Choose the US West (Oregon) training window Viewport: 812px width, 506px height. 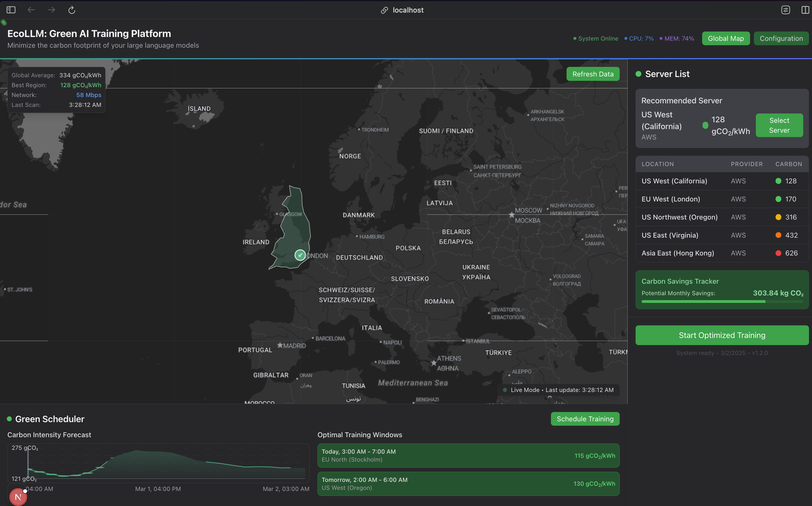tap(468, 484)
